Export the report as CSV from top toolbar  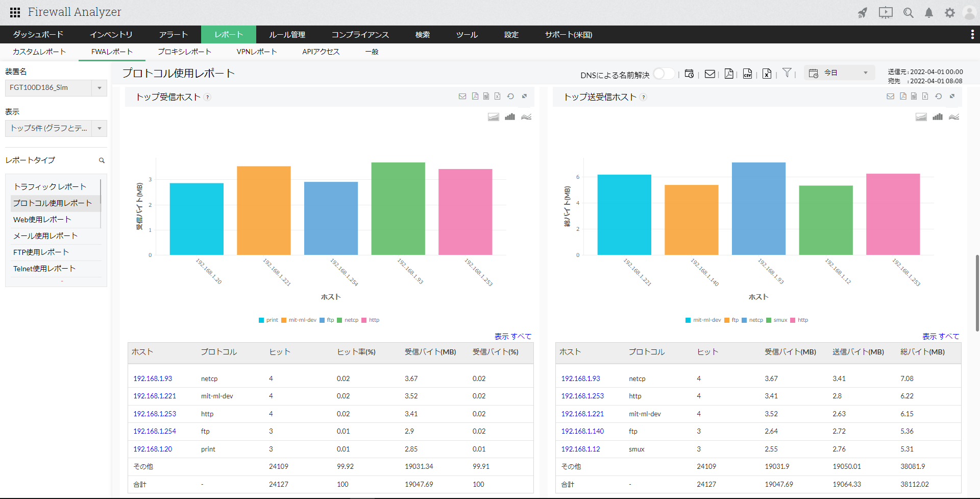click(x=747, y=74)
